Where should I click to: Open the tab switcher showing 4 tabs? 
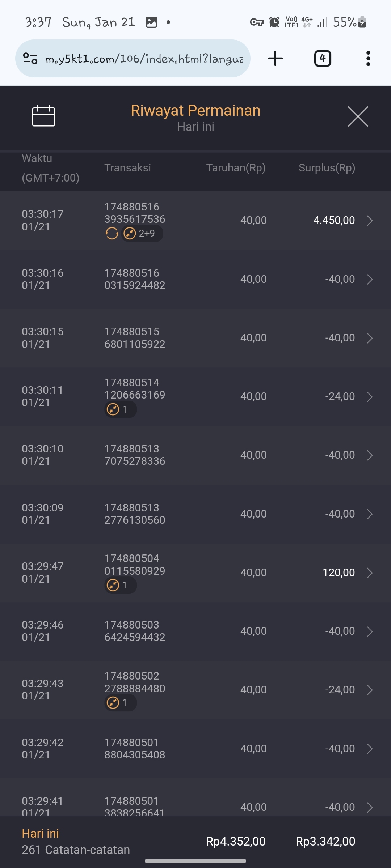pyautogui.click(x=323, y=59)
